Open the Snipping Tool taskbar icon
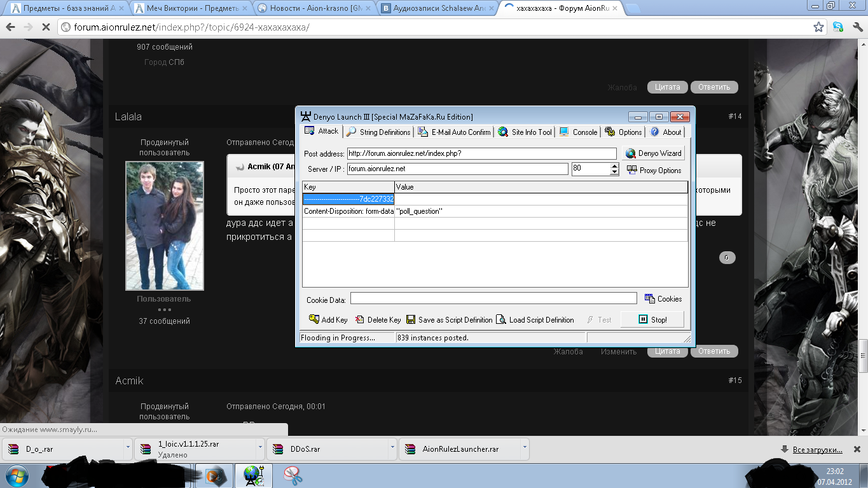 (293, 475)
